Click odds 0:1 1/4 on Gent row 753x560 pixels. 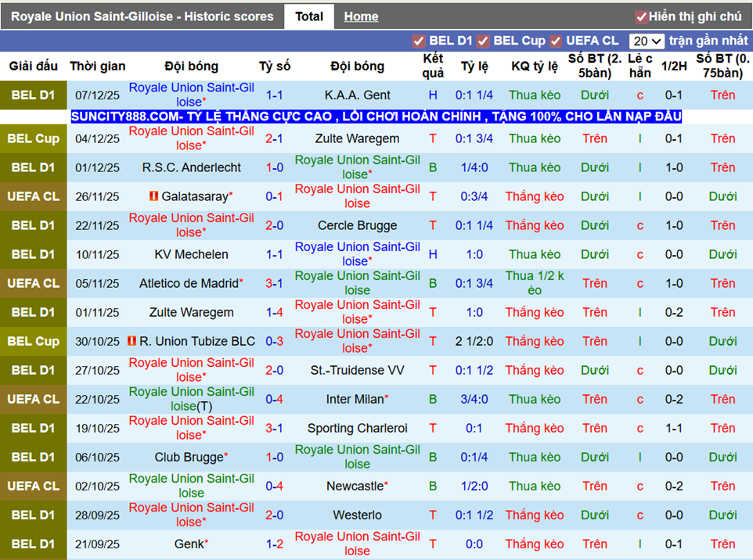[474, 95]
